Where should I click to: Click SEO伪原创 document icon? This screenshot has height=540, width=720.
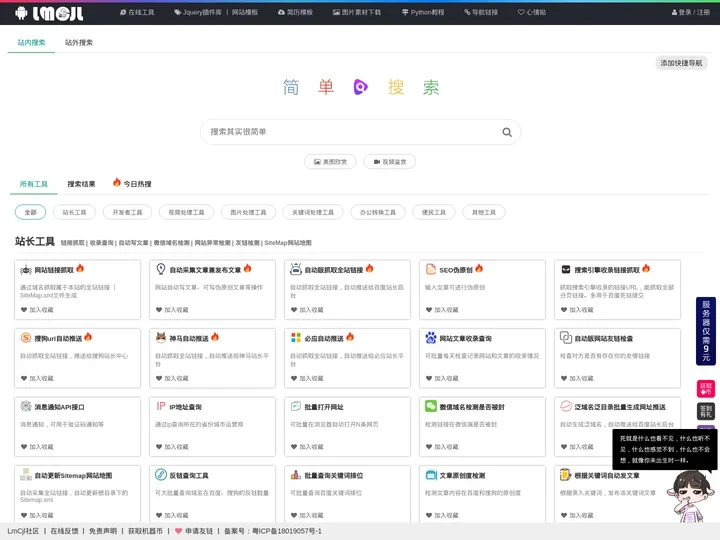[431, 270]
